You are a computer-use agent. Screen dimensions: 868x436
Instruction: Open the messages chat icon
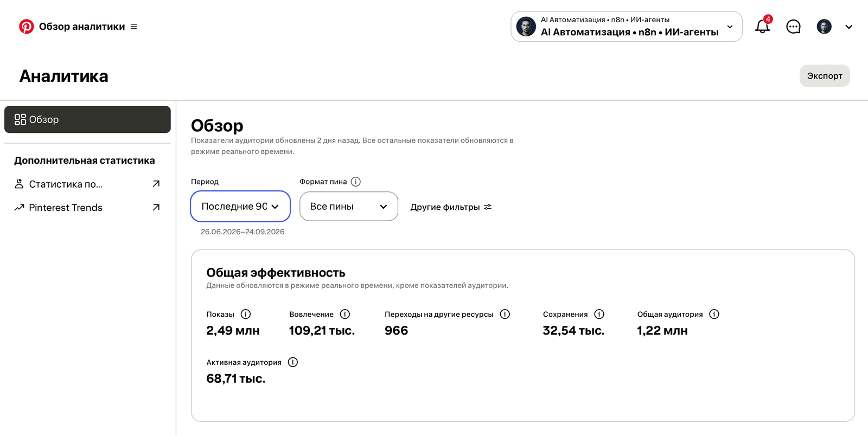(x=793, y=27)
